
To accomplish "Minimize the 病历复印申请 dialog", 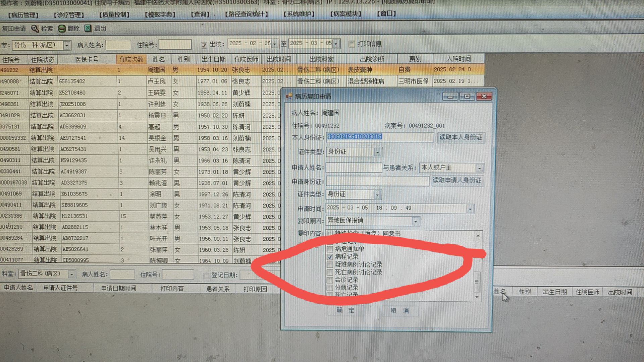I will click(x=450, y=97).
